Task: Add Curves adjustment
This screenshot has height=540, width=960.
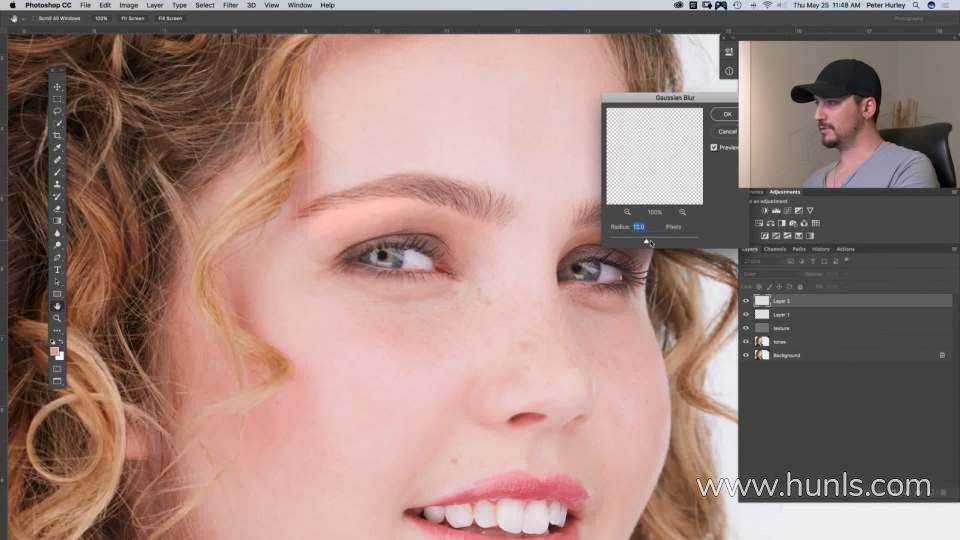Action: [x=787, y=211]
